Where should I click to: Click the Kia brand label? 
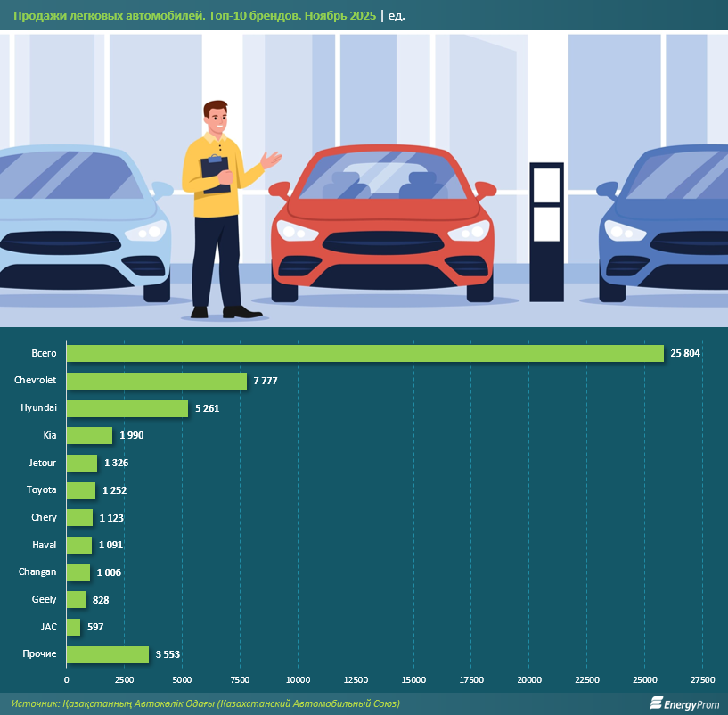(x=49, y=435)
